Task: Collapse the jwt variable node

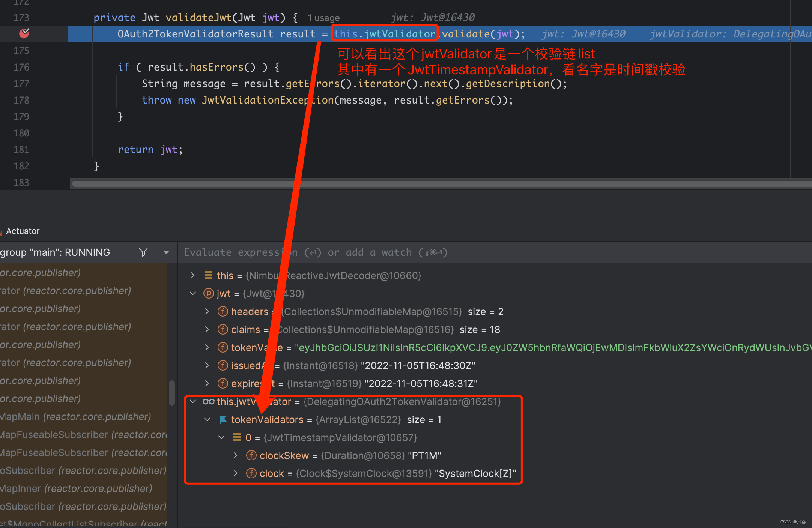Action: point(193,294)
